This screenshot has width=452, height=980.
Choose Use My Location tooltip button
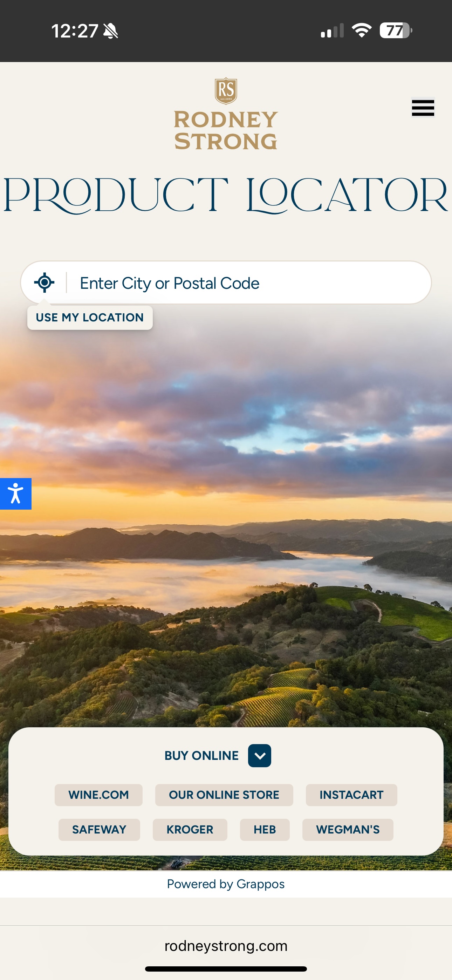90,317
